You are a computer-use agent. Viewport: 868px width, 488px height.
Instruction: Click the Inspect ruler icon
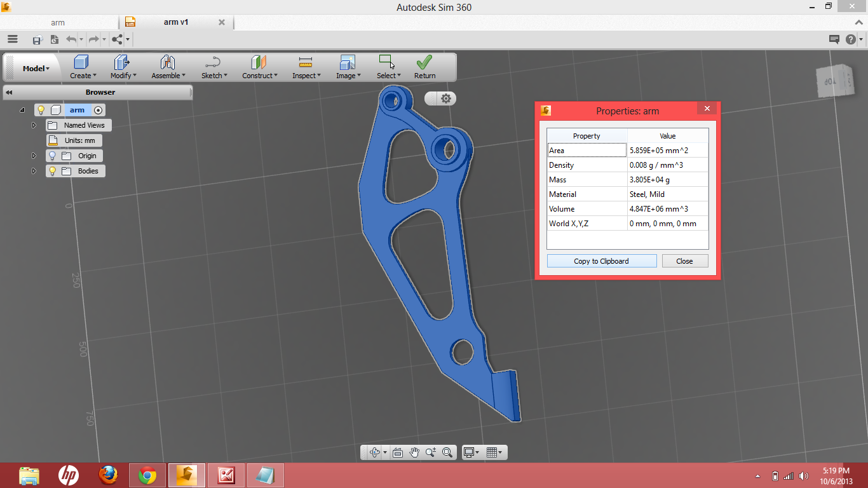click(x=306, y=62)
